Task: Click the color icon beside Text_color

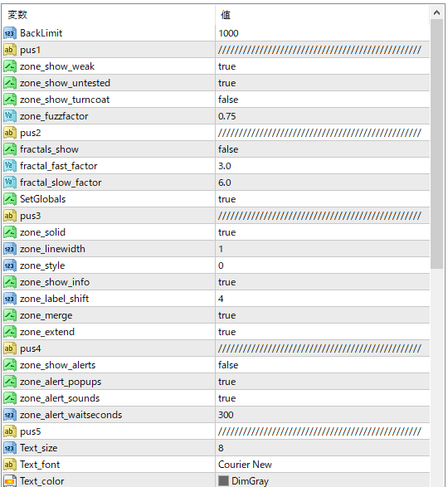Action: (10, 481)
